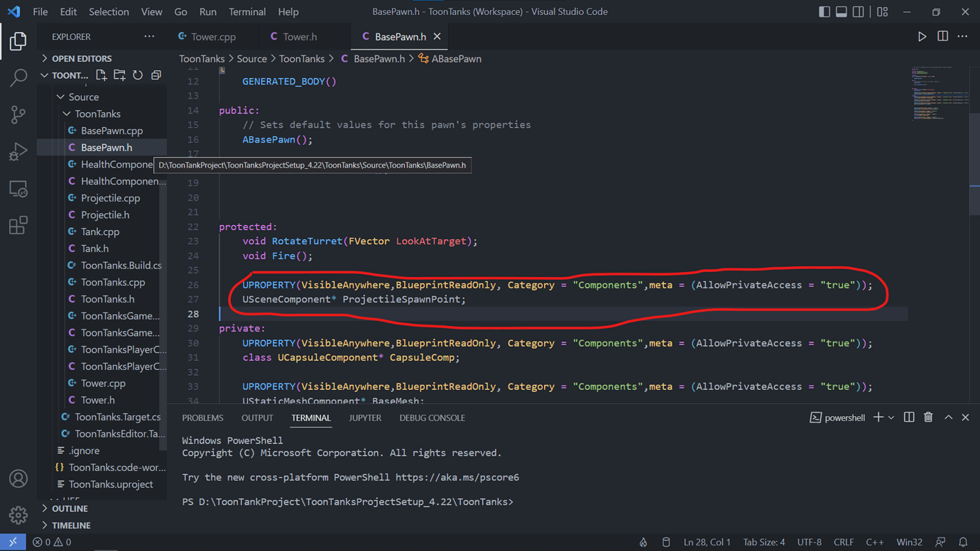
Task: Collapse all folders in explorer
Action: tap(156, 75)
